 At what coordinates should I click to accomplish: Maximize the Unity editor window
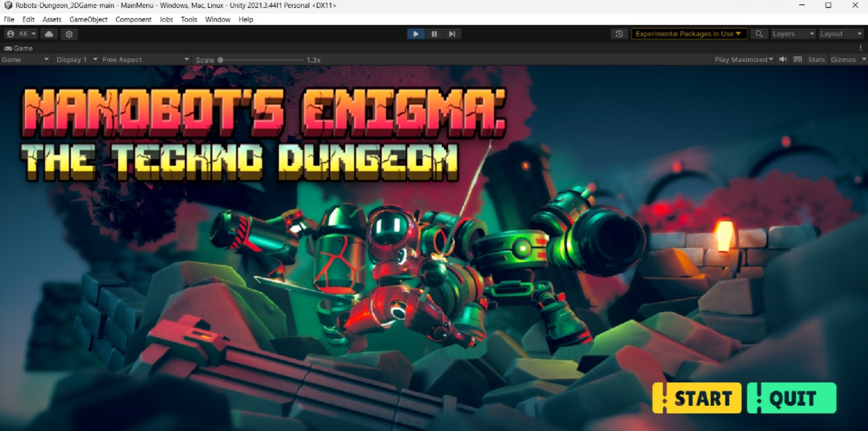828,5
